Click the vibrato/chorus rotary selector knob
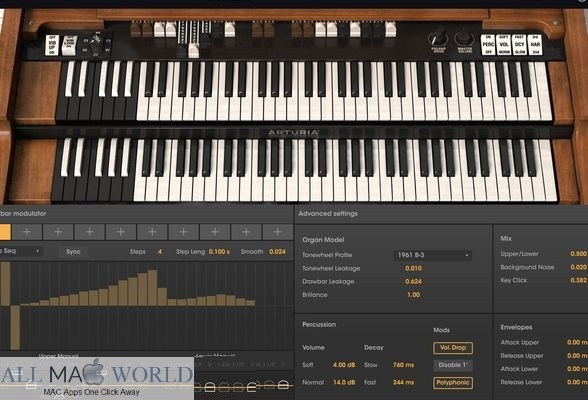Screen dimensions: 588x400 [x=96, y=43]
